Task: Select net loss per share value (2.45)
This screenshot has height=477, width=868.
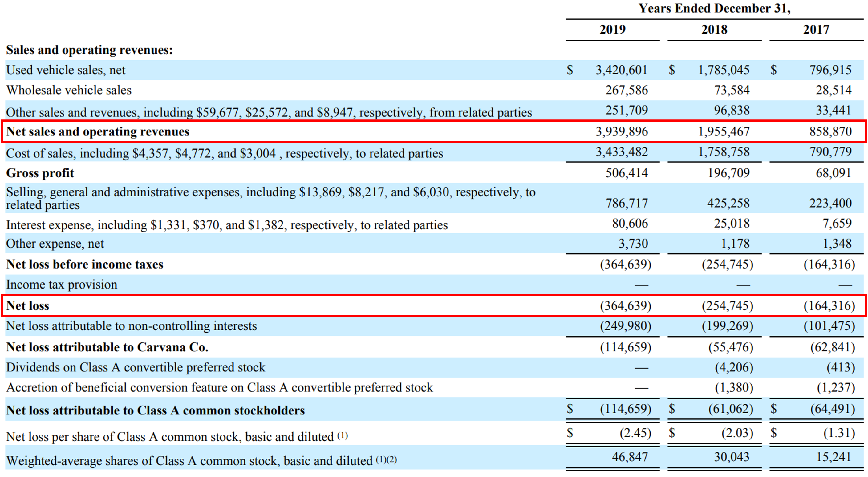Action: click(635, 433)
